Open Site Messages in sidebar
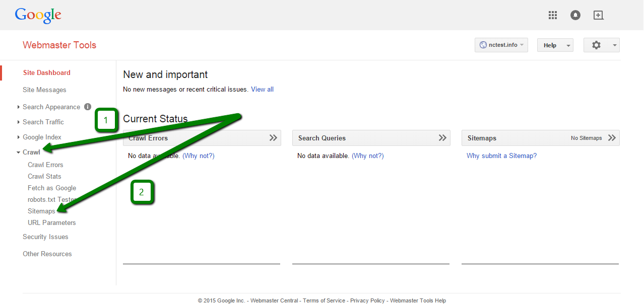This screenshot has width=644, height=305. [x=44, y=90]
